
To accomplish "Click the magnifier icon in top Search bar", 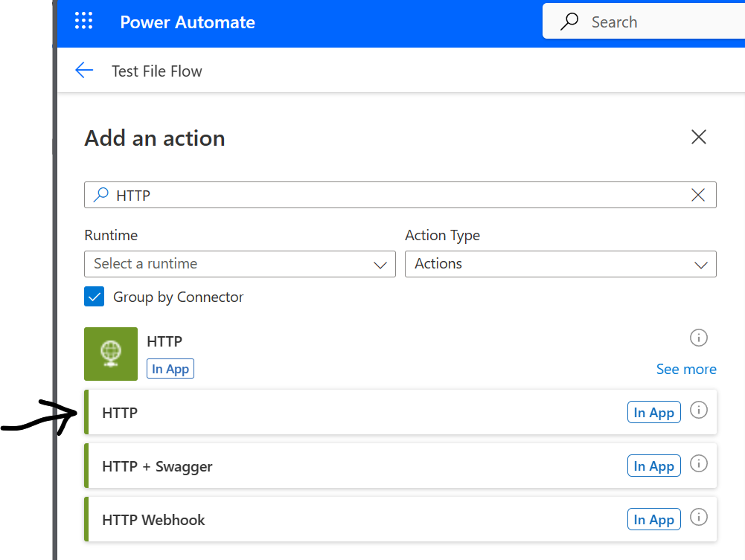I will (569, 22).
